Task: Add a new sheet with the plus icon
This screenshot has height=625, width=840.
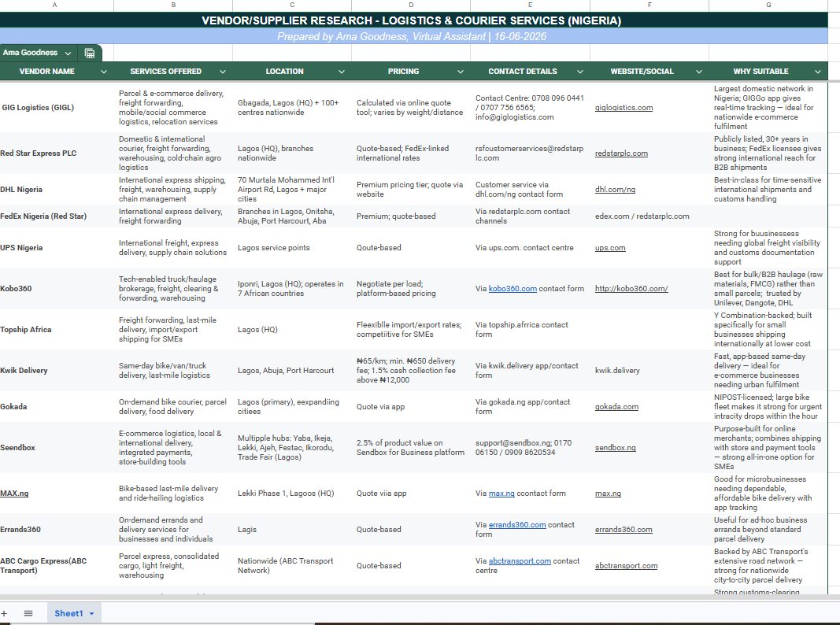Action: tap(4, 614)
